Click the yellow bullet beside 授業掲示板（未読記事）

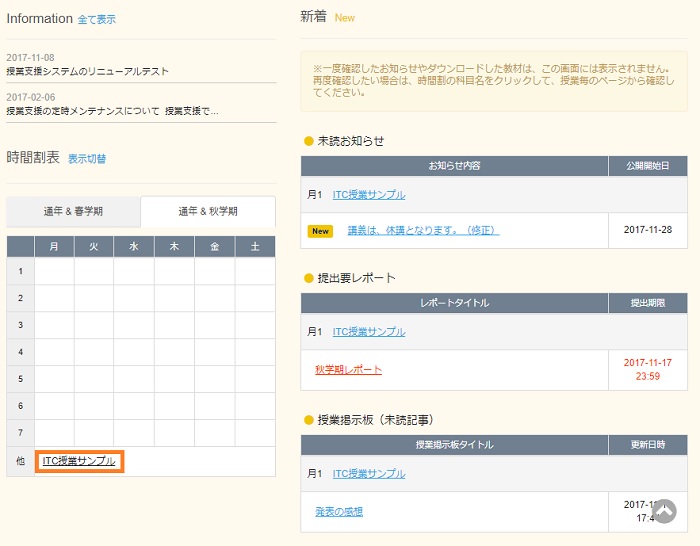tap(308, 420)
